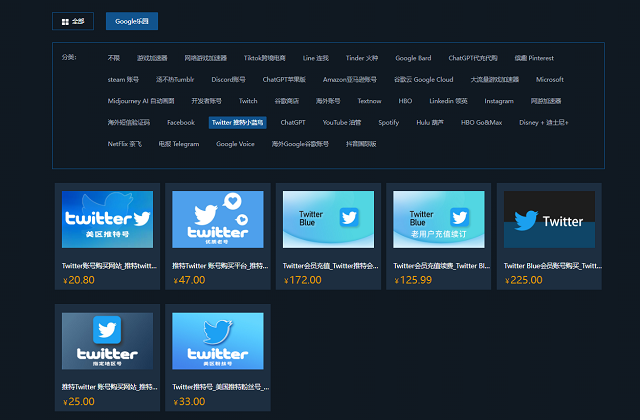Click the ¥20.80 price
Image resolution: width=640 pixels, height=420 pixels.
tap(79, 280)
